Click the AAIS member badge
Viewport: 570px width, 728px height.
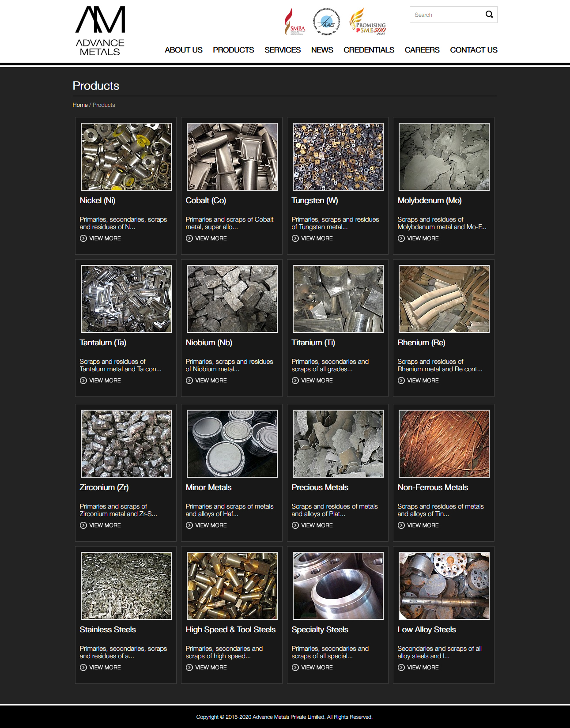[x=326, y=21]
